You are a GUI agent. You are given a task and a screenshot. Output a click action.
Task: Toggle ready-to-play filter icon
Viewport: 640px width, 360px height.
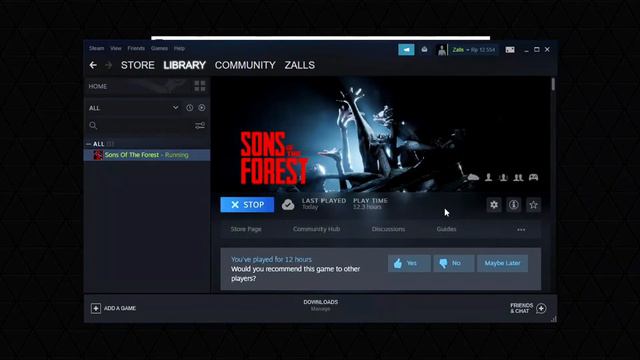point(202,108)
